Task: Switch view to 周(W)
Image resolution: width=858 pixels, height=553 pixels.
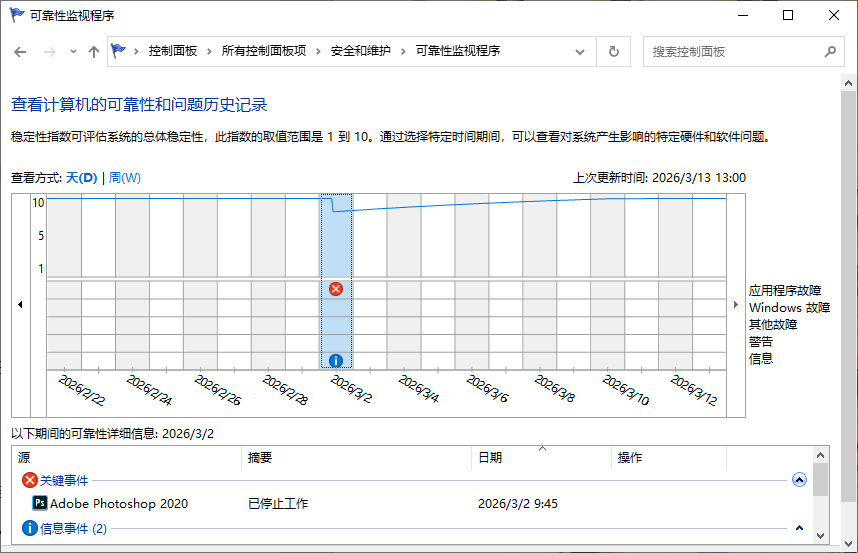Action: click(x=125, y=178)
